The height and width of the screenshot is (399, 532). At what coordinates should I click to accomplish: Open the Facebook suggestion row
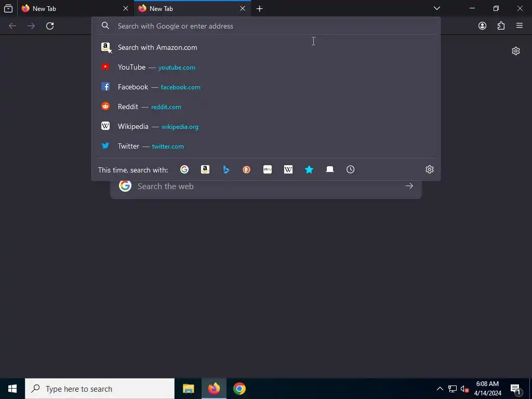pyautogui.click(x=266, y=87)
